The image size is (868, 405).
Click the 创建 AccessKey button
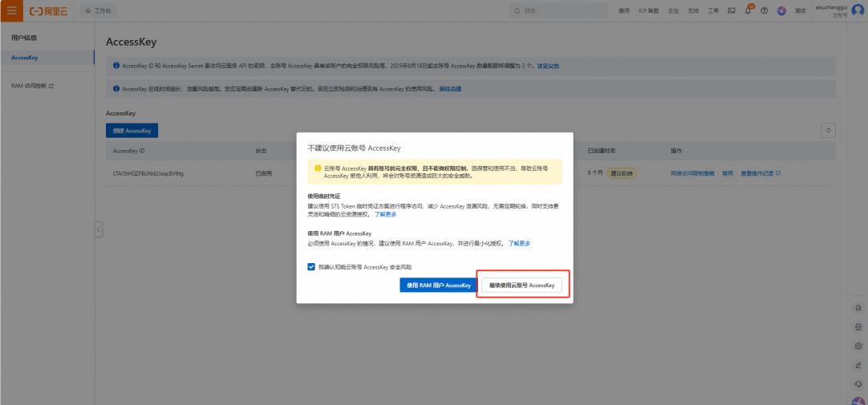[x=132, y=131]
